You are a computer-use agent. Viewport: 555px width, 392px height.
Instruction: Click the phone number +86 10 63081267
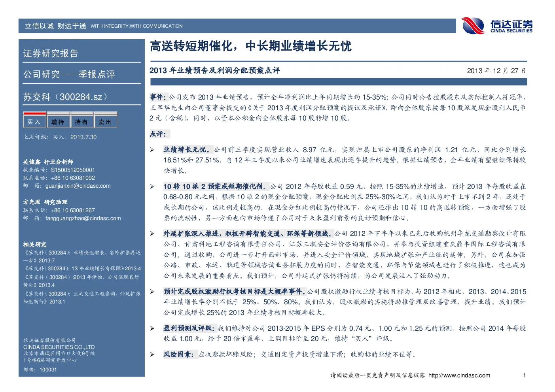(73, 210)
